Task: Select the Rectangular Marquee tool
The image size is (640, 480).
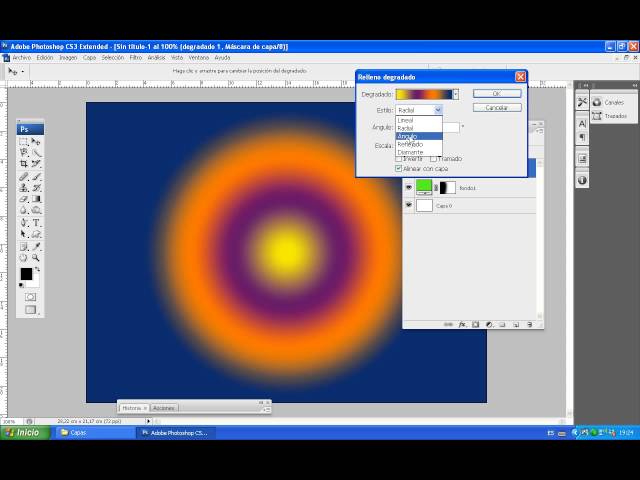Action: pos(24,142)
